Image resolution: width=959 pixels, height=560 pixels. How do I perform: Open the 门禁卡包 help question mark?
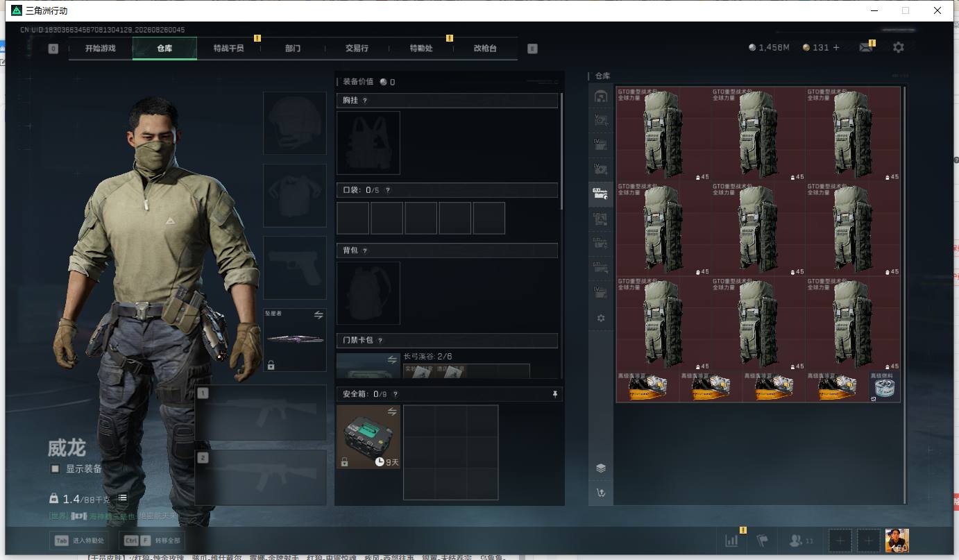[x=380, y=341]
